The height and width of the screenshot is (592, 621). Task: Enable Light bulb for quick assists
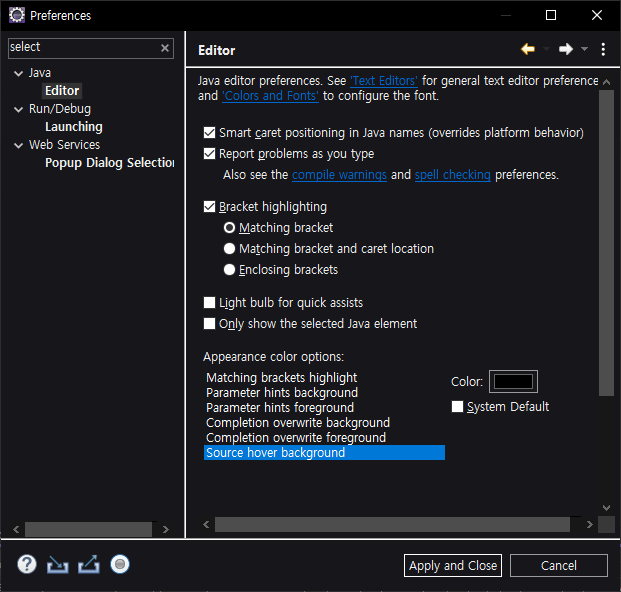[209, 303]
